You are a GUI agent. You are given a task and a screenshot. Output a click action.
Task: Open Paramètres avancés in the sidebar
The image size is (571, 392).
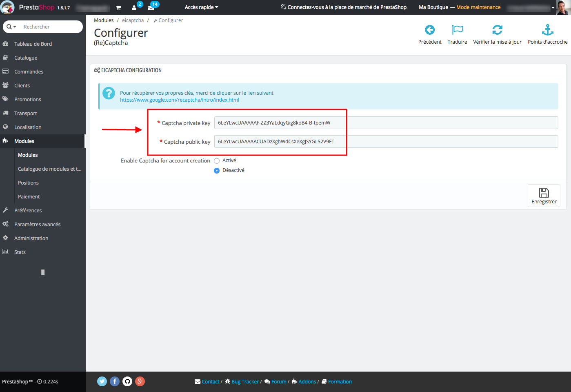click(x=37, y=225)
